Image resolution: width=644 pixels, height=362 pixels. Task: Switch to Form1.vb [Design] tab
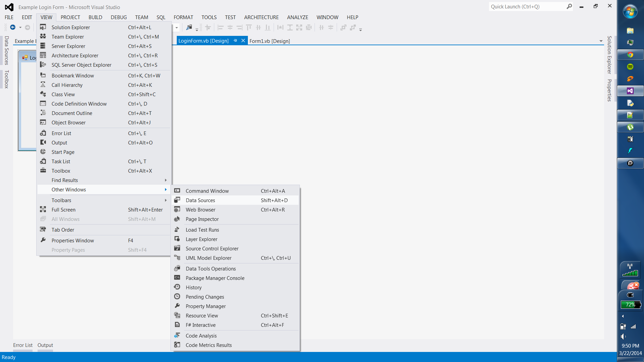point(270,41)
